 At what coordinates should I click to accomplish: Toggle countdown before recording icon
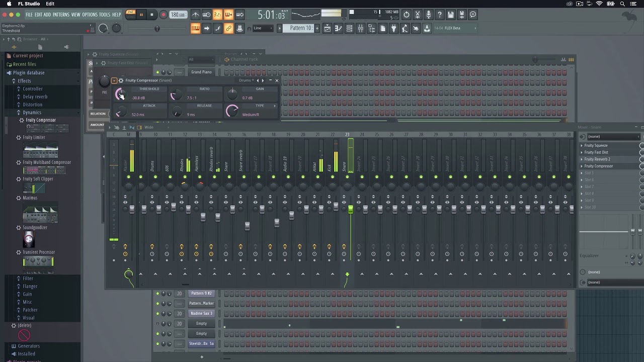coord(217,15)
